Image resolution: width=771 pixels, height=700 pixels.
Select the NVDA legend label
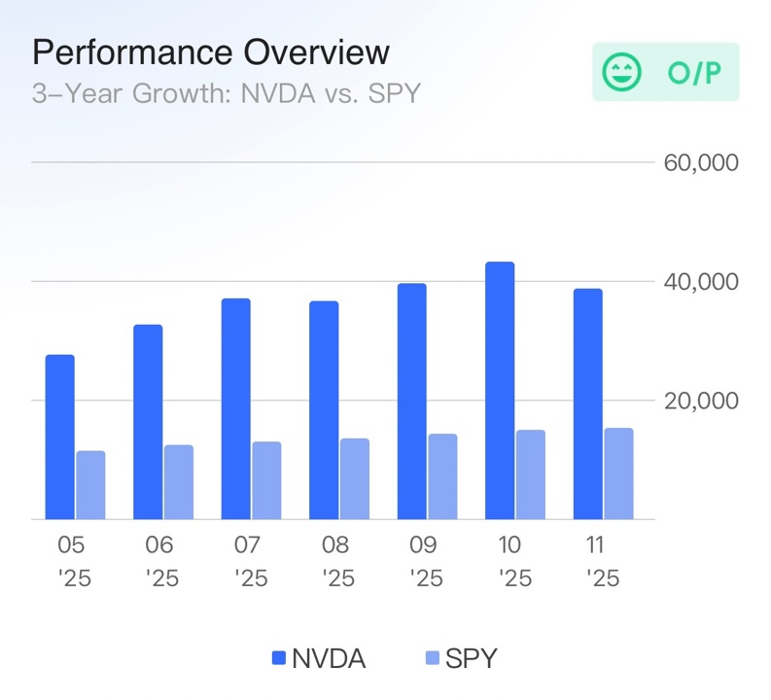pyautogui.click(x=329, y=658)
